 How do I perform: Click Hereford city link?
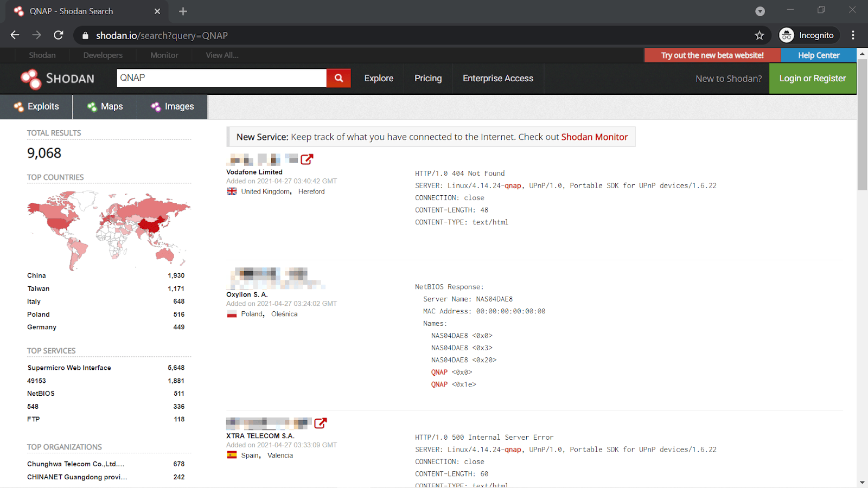[311, 191]
